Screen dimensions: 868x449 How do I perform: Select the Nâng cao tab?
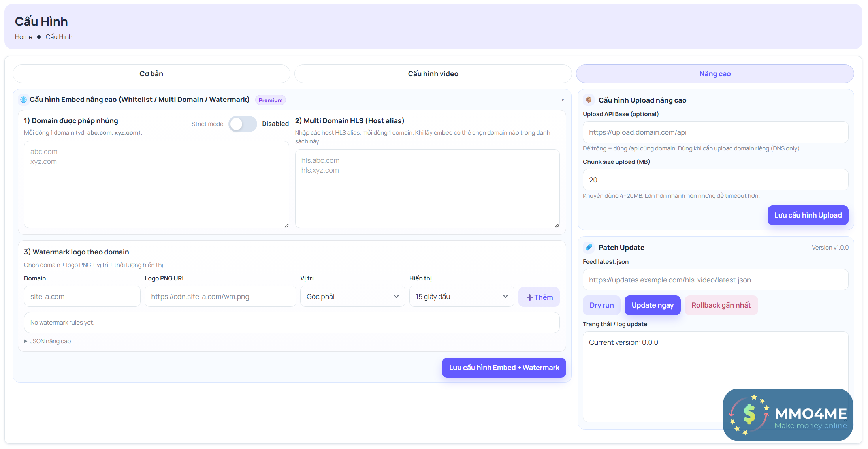(x=715, y=74)
